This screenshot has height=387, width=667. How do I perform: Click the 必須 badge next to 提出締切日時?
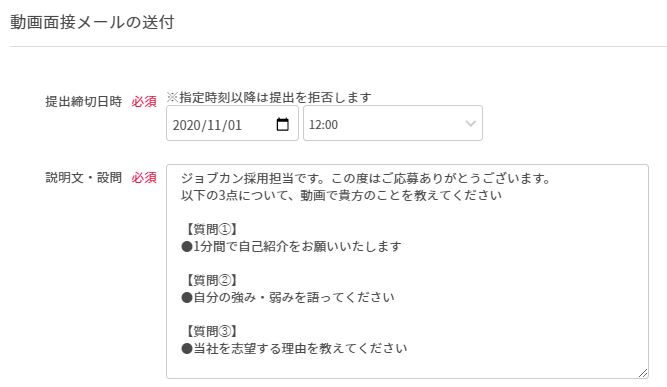pos(144,102)
